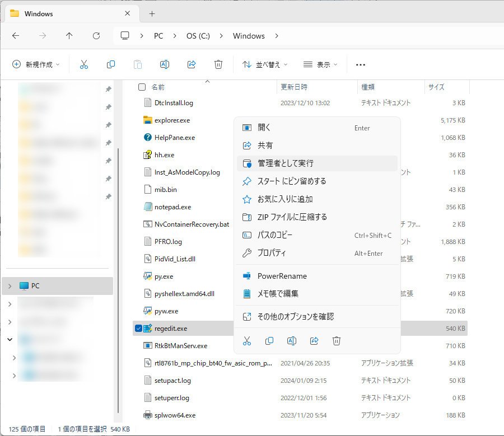Select 開く in the context menu

pos(318,128)
